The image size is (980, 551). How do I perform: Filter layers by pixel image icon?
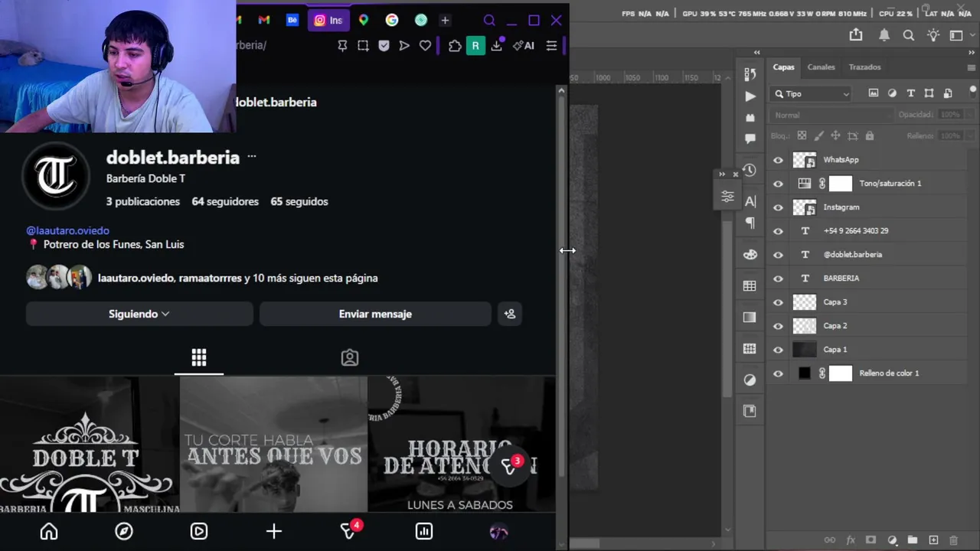(x=874, y=93)
